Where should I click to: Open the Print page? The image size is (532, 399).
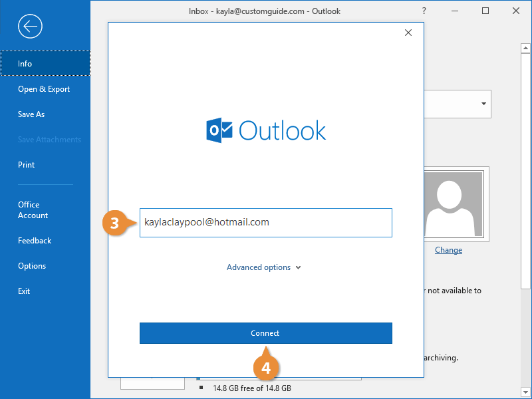click(x=26, y=165)
